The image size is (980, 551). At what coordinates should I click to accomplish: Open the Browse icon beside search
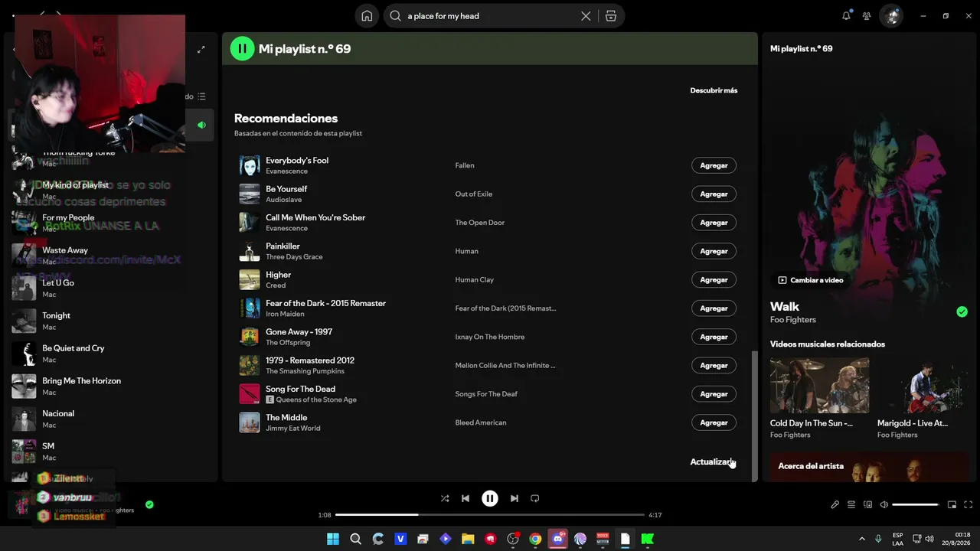[x=611, y=16]
